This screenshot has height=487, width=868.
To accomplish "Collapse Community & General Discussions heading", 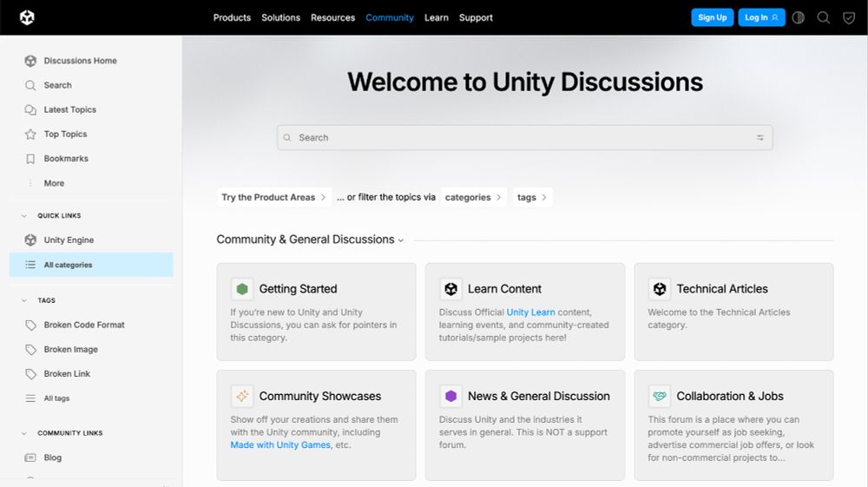I will (x=401, y=240).
